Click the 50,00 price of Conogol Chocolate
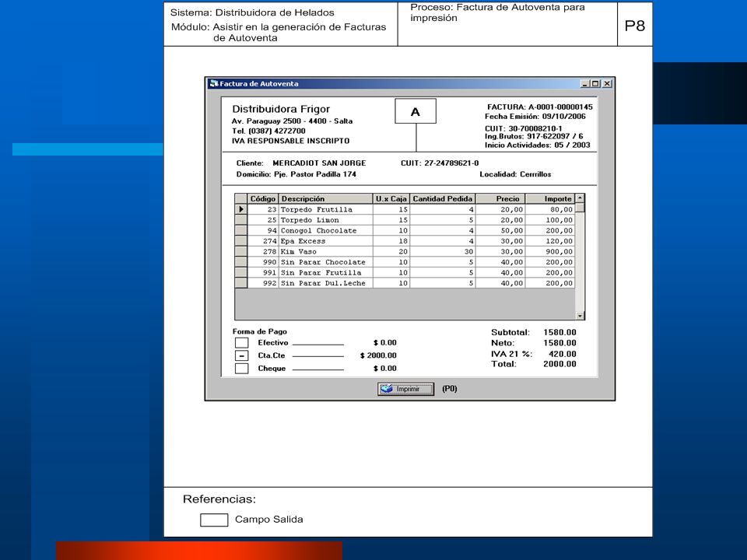Image resolution: width=747 pixels, height=560 pixels. (500, 230)
